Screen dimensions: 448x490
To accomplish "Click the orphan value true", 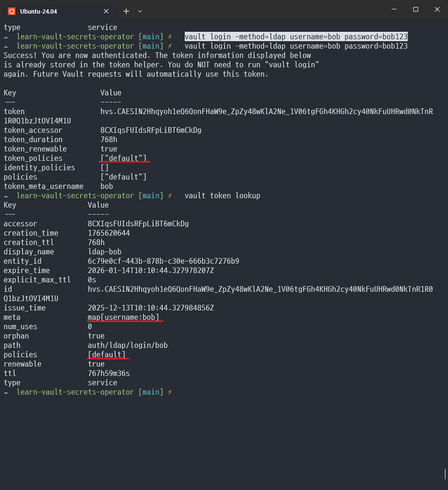I will coord(96,336).
